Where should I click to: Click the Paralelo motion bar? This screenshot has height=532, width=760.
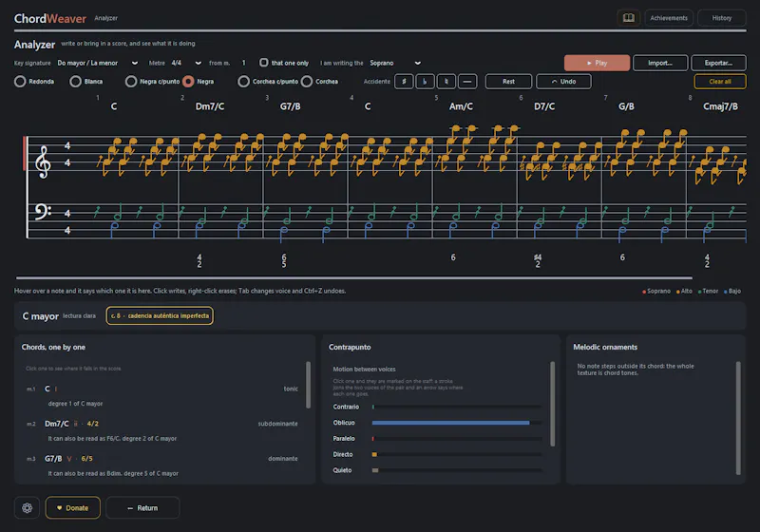coord(457,439)
